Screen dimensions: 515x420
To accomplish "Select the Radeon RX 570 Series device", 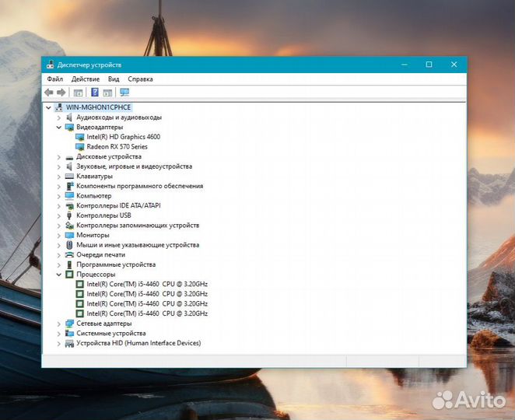I will pos(117,147).
